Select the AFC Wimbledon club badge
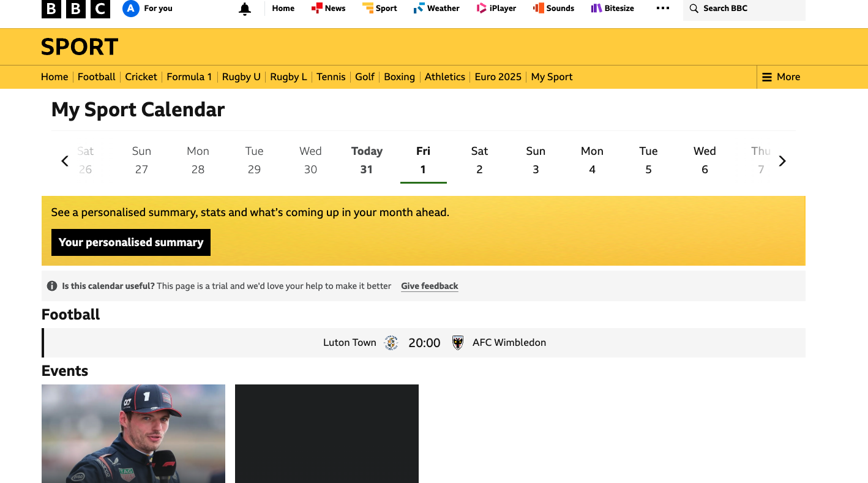The image size is (868, 483). point(458,342)
